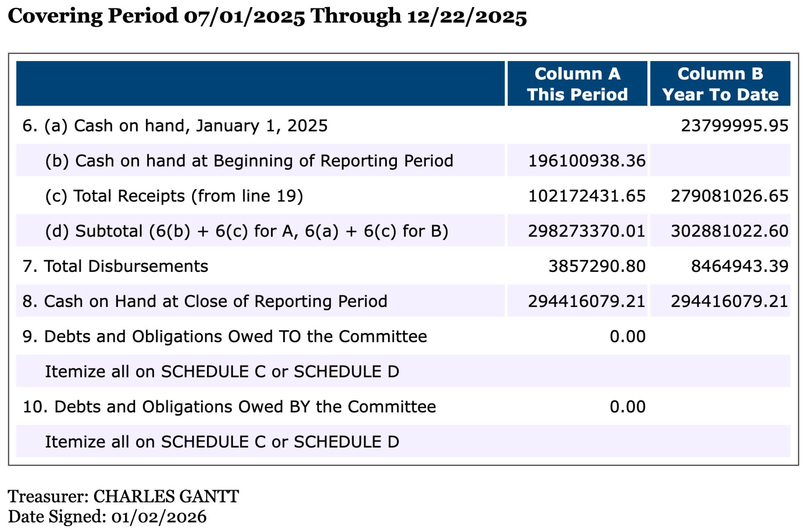Click Total Receipts year-to-date 279081026.65
The width and height of the screenshot is (808, 532).
click(729, 196)
